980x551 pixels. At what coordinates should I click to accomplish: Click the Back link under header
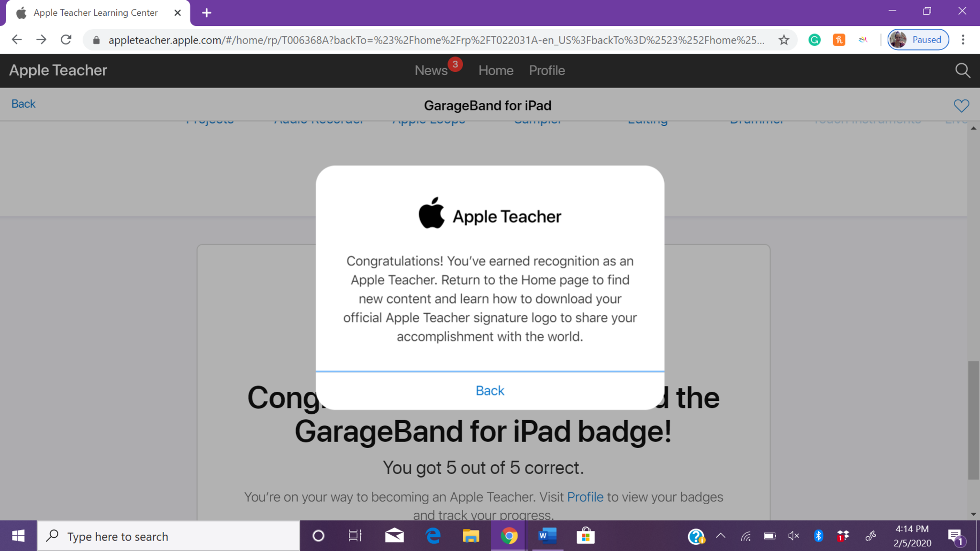[23, 104]
